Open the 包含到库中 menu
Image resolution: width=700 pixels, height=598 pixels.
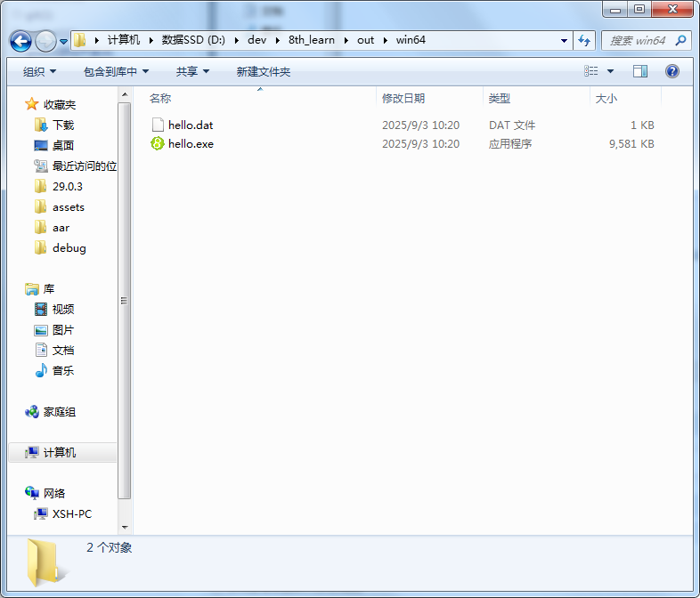pyautogui.click(x=116, y=71)
